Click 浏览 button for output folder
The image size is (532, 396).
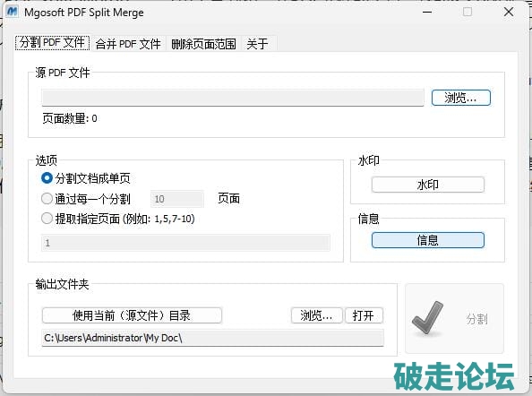(x=316, y=315)
